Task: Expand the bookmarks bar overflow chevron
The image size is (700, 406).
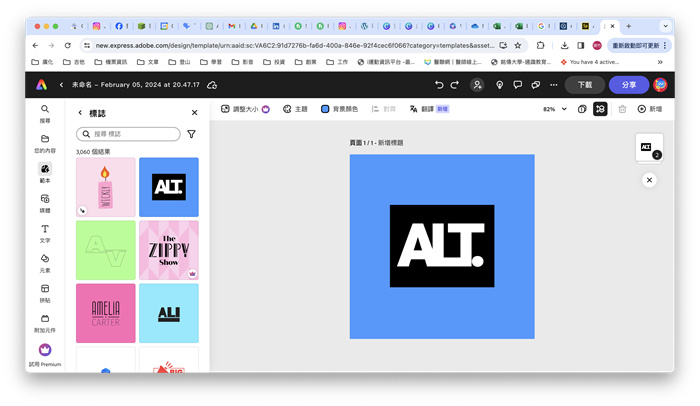Action: (660, 62)
